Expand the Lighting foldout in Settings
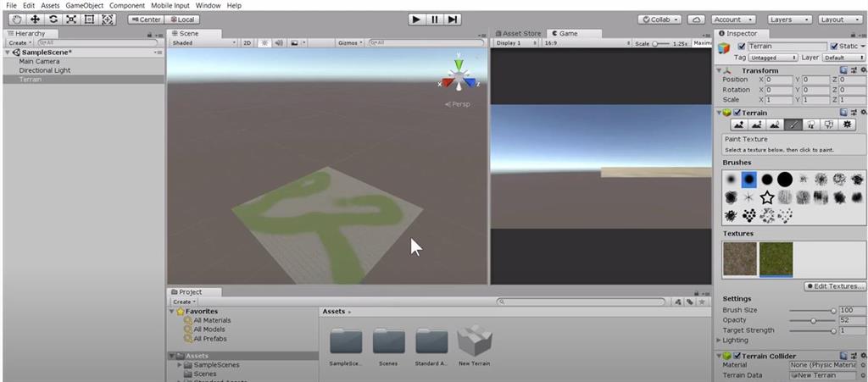868x382 pixels. click(719, 340)
